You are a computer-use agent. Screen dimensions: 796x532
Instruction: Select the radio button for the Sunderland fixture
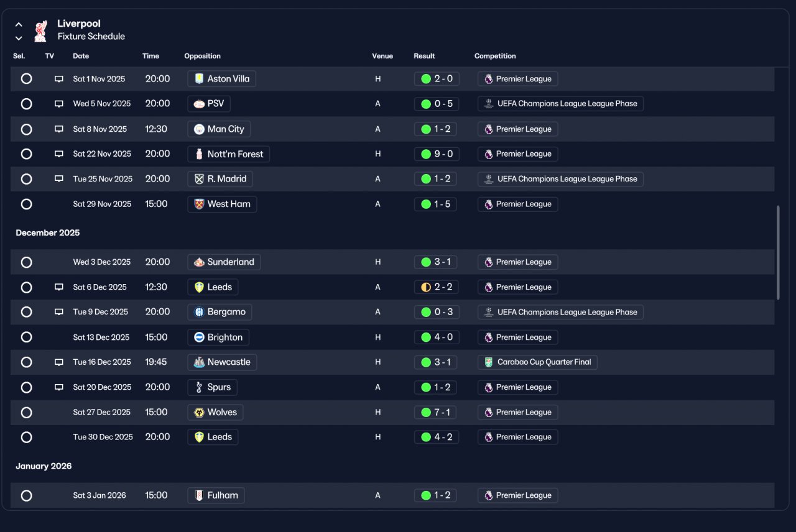coord(26,262)
